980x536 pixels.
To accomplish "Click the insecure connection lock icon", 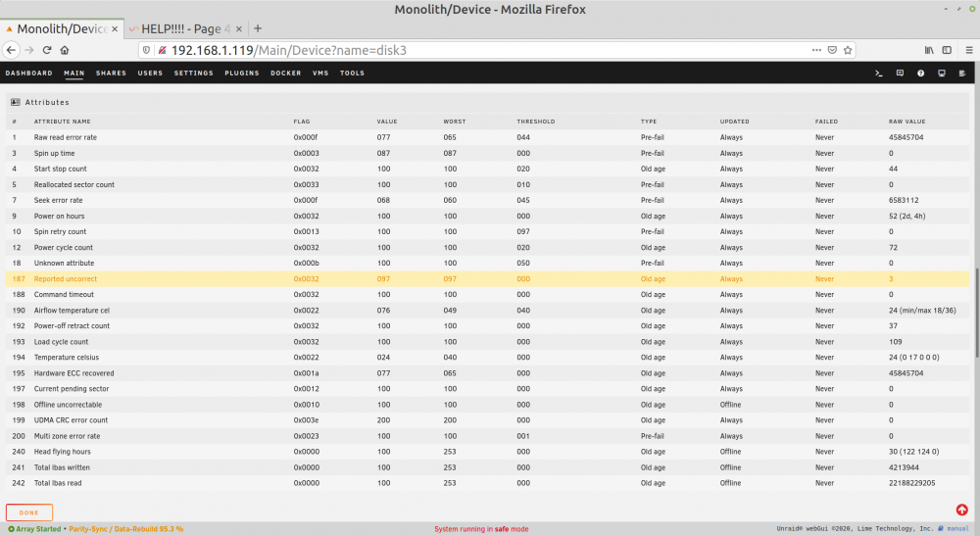I will tap(162, 50).
